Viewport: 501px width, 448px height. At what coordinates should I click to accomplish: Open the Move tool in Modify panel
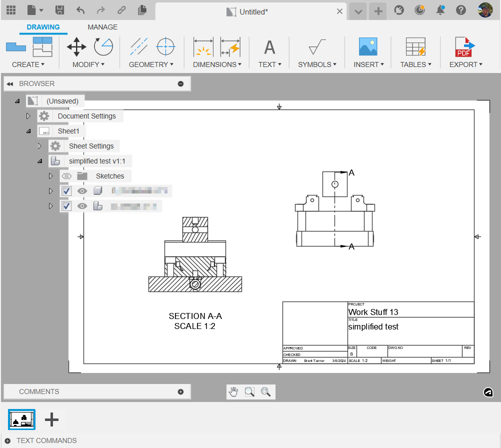[x=76, y=47]
